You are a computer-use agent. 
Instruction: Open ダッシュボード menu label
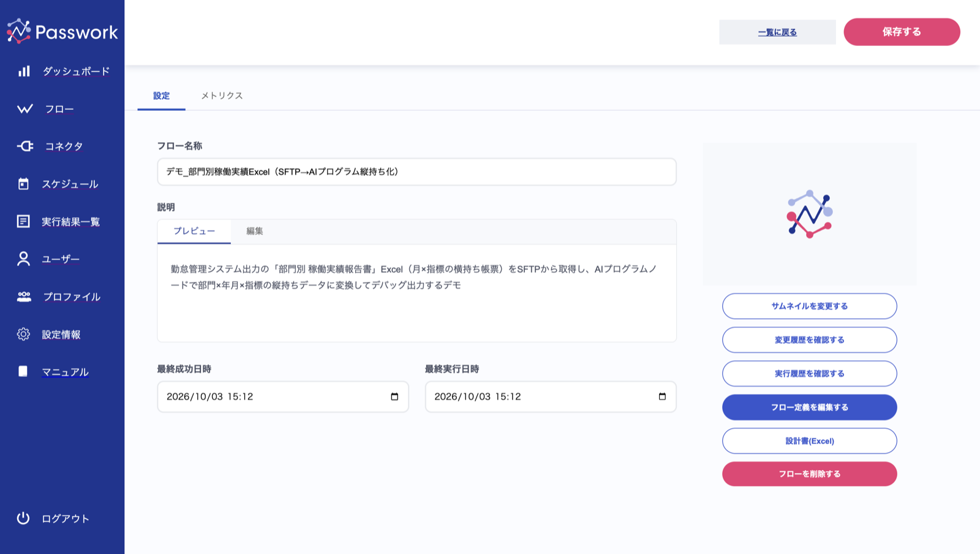tap(77, 71)
